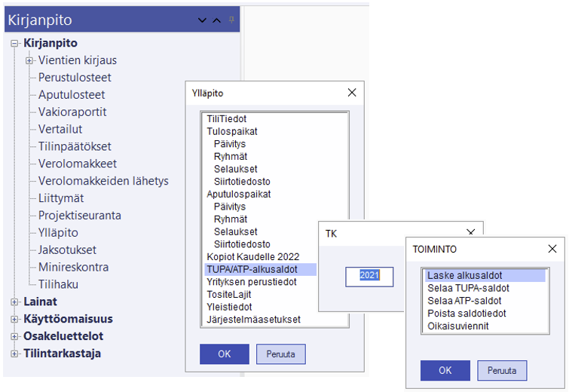Open Tilinpäätökset in the tree
Image resolution: width=569 pixels, height=392 pixels.
coord(75,146)
